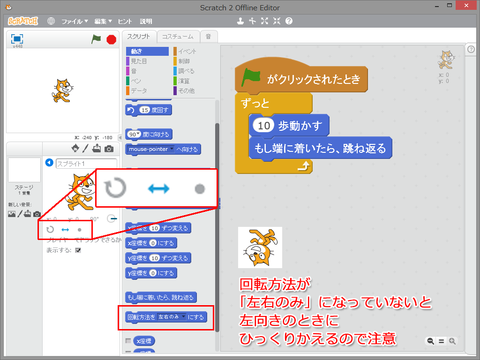480x360 pixels.
Task: Set rotation style to all around
Action: 50,229
